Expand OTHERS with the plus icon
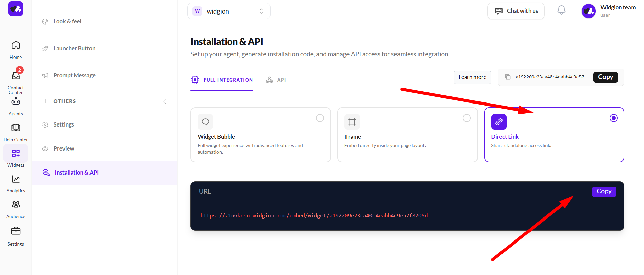This screenshot has height=275, width=644. 45,101
